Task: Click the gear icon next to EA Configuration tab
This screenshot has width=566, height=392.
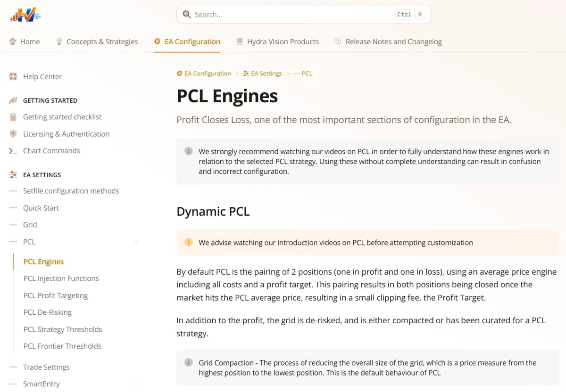Action: 157,41
